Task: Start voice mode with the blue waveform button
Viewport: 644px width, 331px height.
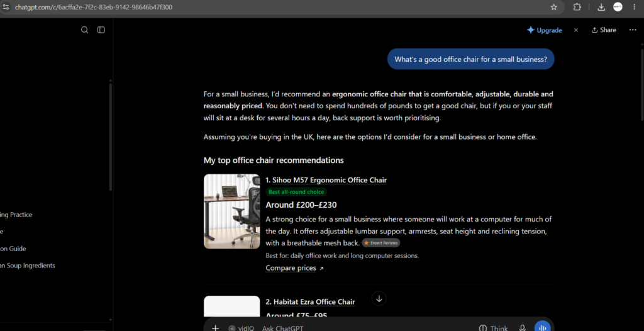Action: [542, 327]
